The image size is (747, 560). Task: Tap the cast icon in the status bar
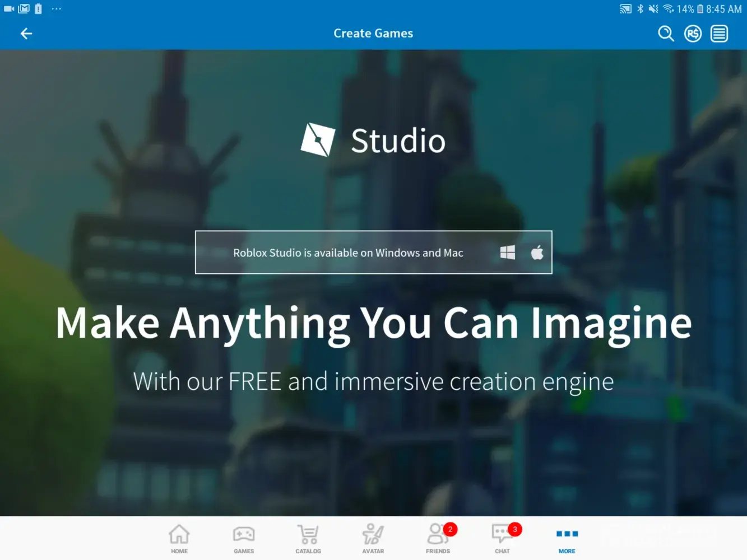625,9
